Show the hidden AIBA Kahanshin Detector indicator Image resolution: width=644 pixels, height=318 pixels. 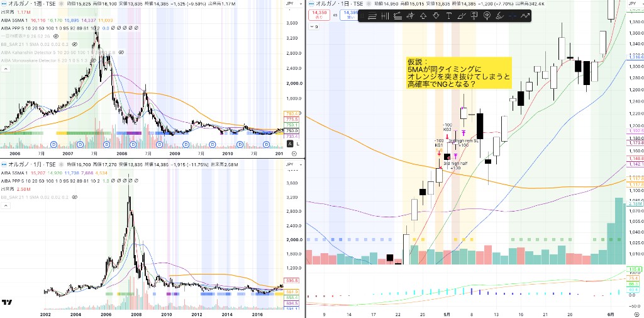(121, 53)
